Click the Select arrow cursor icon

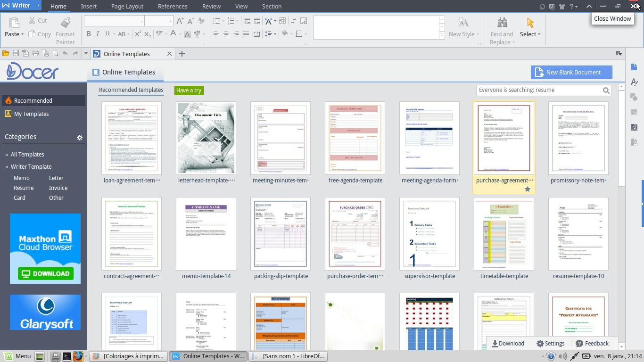pyautogui.click(x=530, y=23)
